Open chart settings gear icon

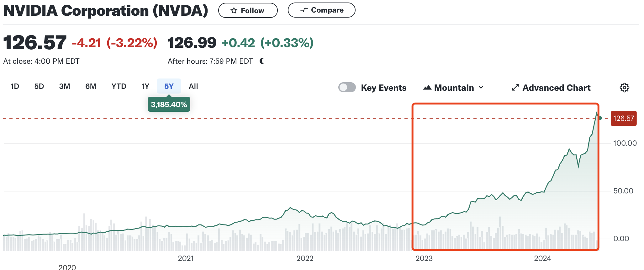click(624, 88)
